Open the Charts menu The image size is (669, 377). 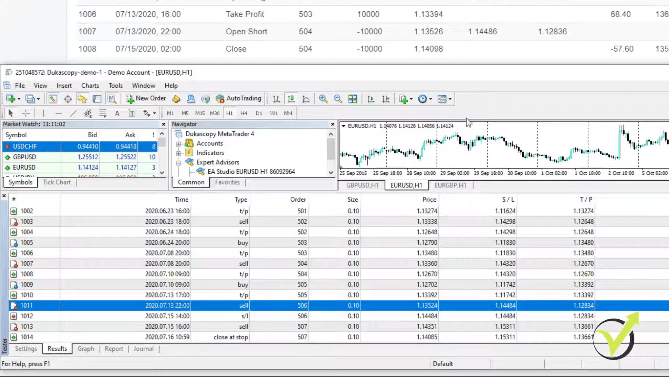pos(90,85)
